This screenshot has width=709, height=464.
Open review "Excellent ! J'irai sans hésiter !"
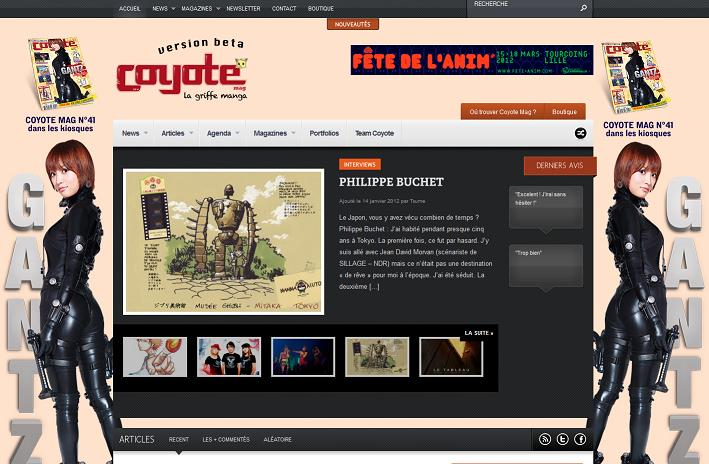tap(546, 207)
